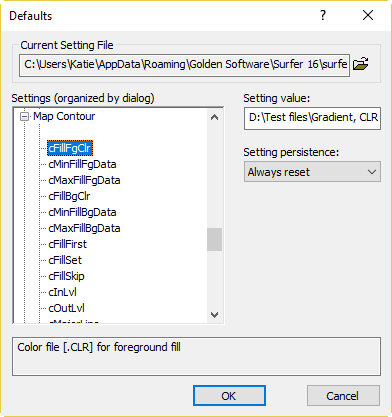Click the tree list scroll up arrow
Viewport: 392px width, 417px height.
point(214,117)
